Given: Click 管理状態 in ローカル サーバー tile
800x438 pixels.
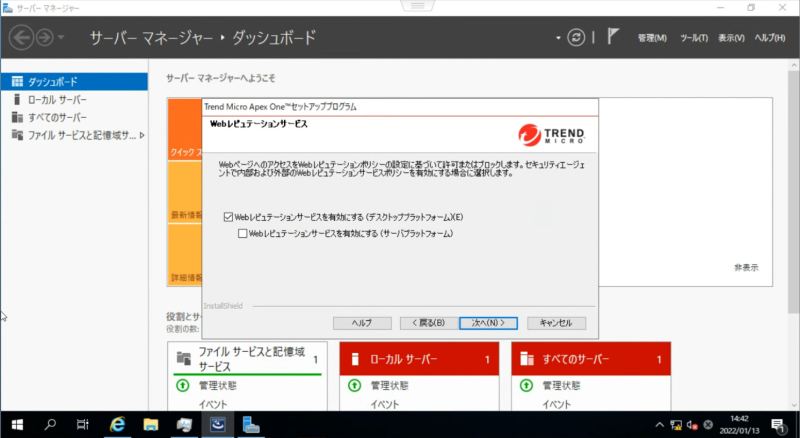Looking at the screenshot, I should pyautogui.click(x=389, y=385).
